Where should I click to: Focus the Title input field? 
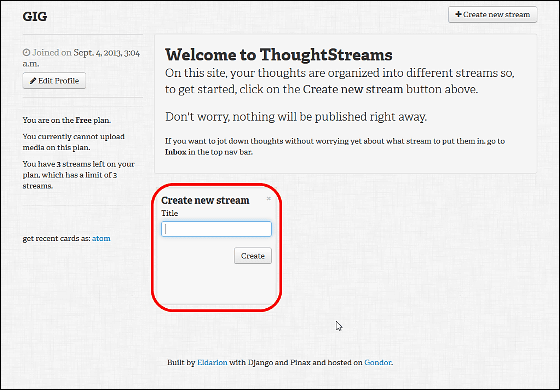tap(216, 229)
